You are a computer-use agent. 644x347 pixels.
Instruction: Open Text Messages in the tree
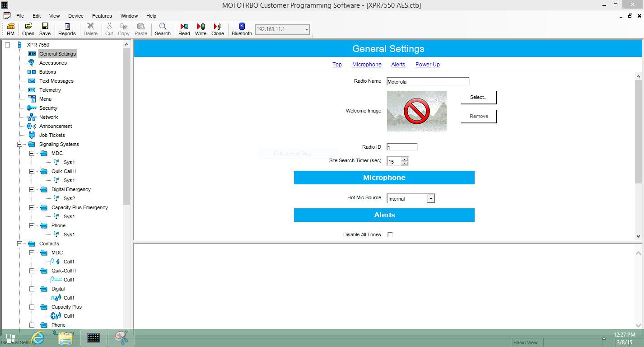pos(56,81)
